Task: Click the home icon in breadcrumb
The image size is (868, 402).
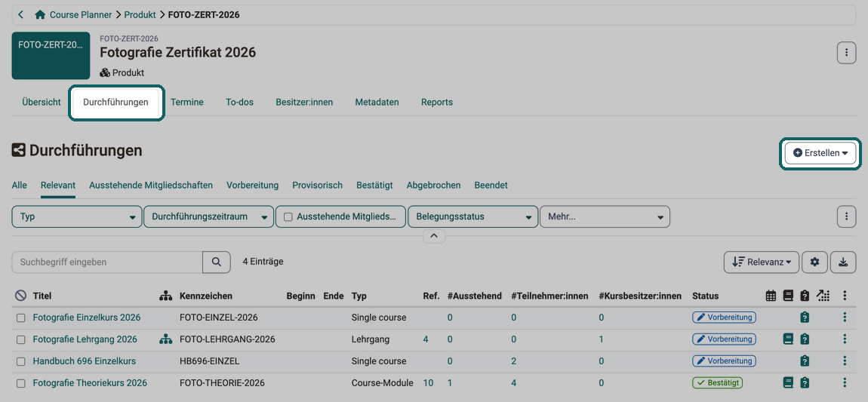Action: (x=40, y=15)
